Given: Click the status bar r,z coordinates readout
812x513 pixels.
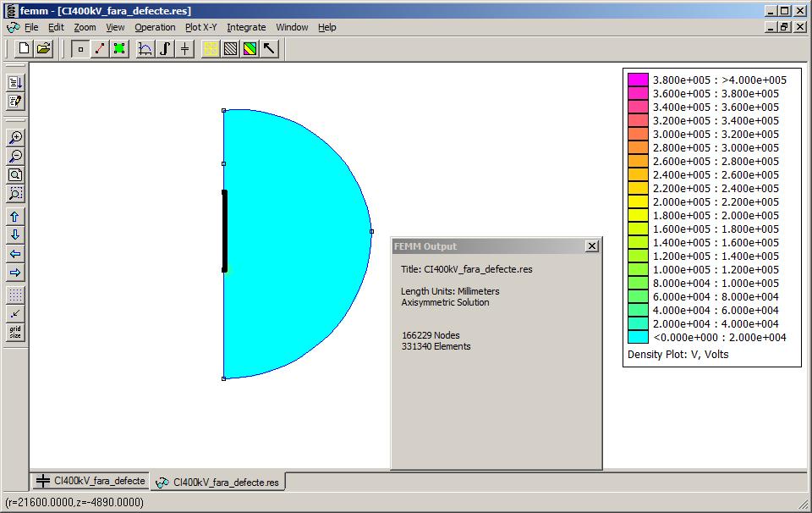Looking at the screenshot, I should pos(74,502).
